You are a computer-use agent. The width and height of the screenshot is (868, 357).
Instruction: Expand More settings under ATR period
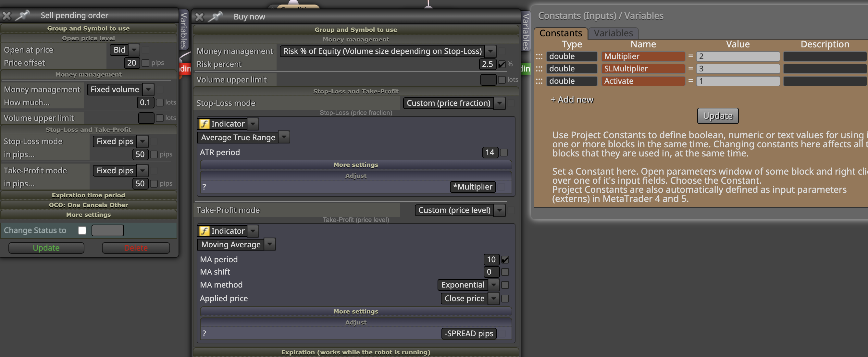356,165
